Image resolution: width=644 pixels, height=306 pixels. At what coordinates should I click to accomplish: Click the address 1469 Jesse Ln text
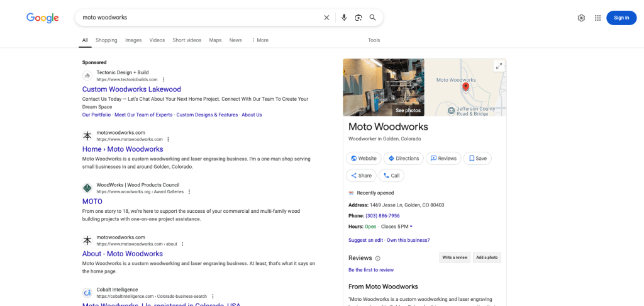pos(407,205)
